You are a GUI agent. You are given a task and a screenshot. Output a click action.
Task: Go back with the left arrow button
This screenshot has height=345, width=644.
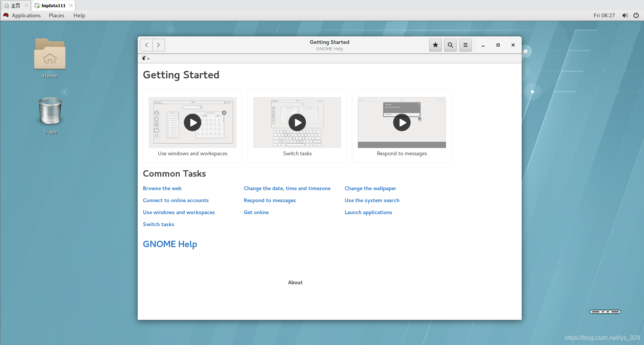pyautogui.click(x=146, y=45)
